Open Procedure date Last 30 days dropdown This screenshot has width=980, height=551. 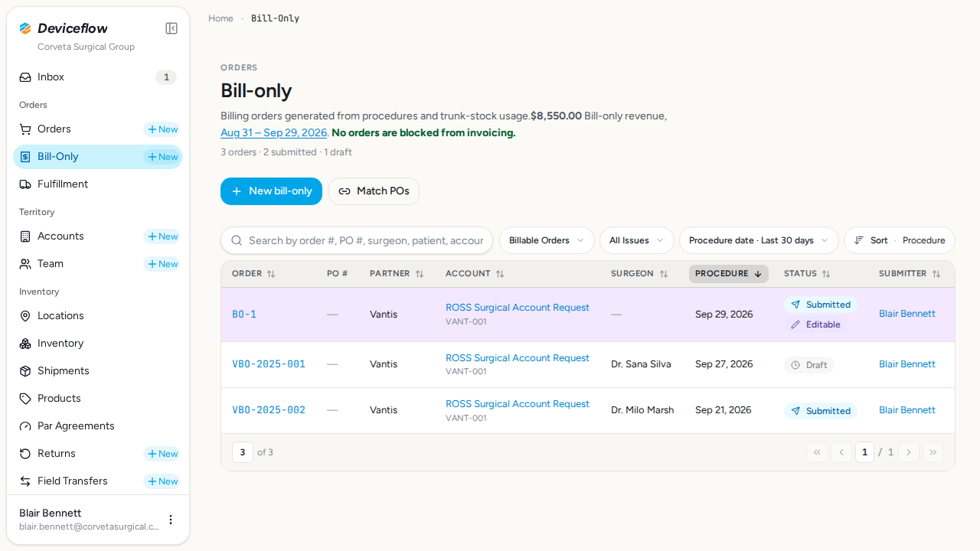tap(759, 240)
